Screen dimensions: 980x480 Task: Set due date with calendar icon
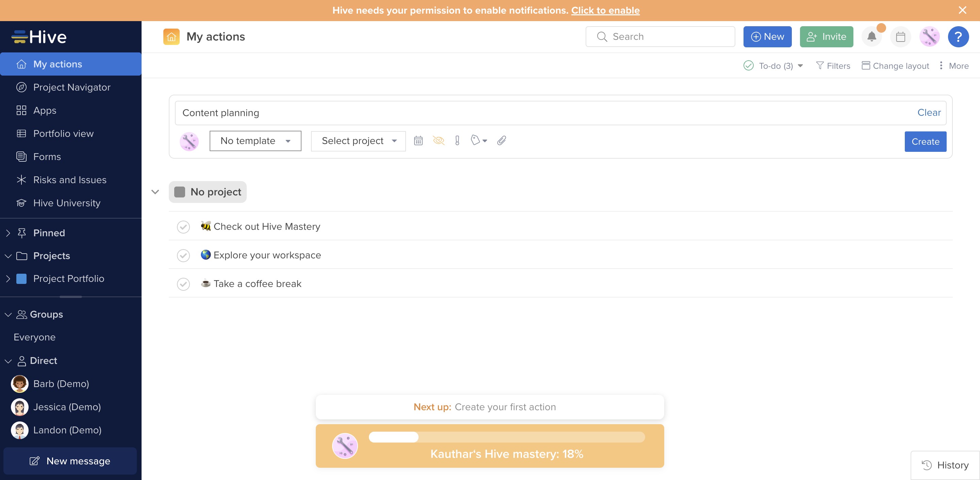[x=418, y=141]
